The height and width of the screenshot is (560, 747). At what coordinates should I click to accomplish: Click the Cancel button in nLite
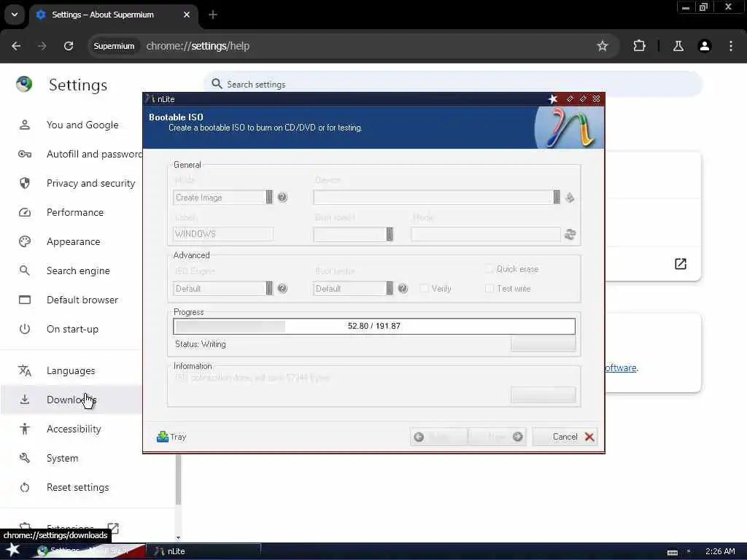point(565,437)
